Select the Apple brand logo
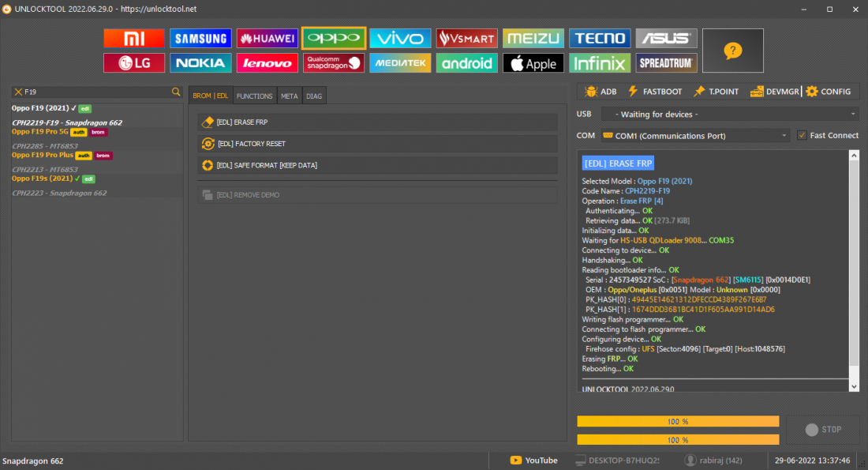The height and width of the screenshot is (470, 868). click(x=533, y=62)
